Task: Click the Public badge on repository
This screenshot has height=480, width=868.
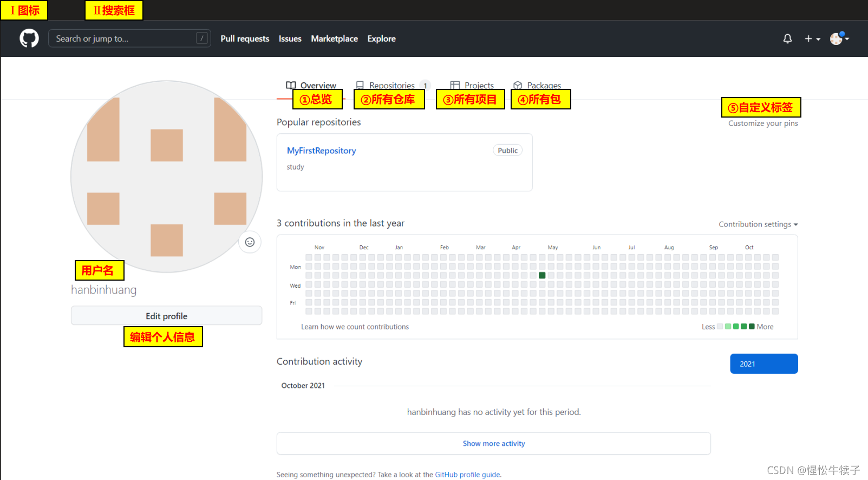Action: 507,151
